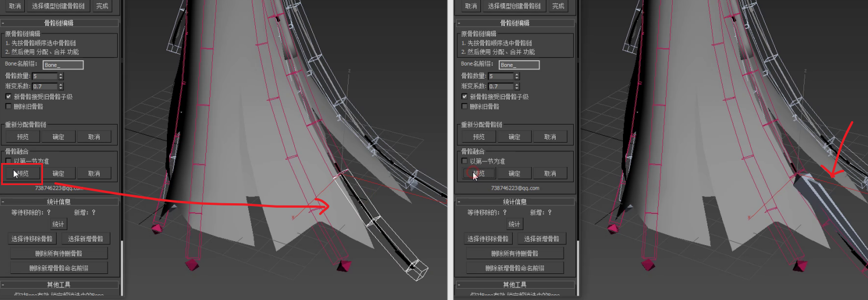The image size is (868, 300).
Task: Click 渐变系数 spinner arrows in right screenshot
Action: click(x=518, y=87)
